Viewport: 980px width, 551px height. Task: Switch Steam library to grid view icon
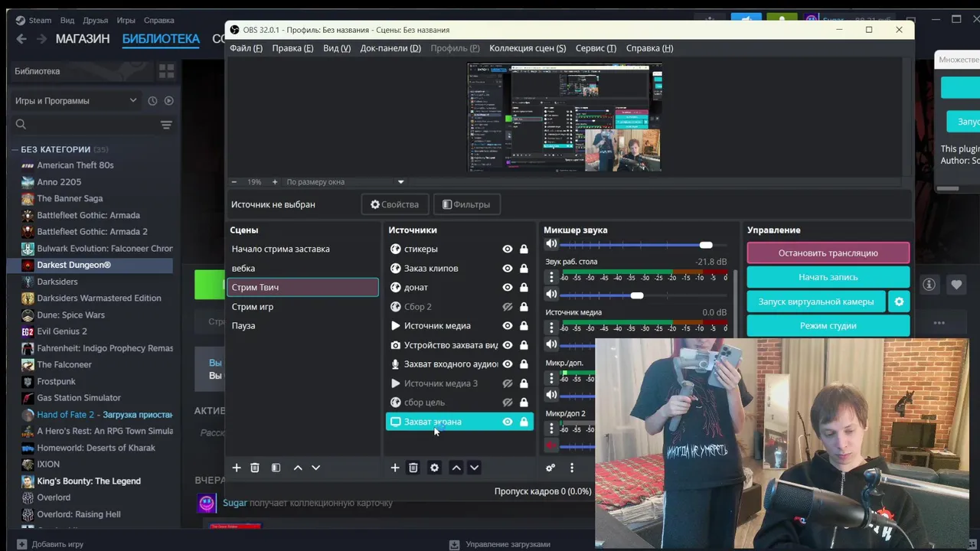pos(166,71)
